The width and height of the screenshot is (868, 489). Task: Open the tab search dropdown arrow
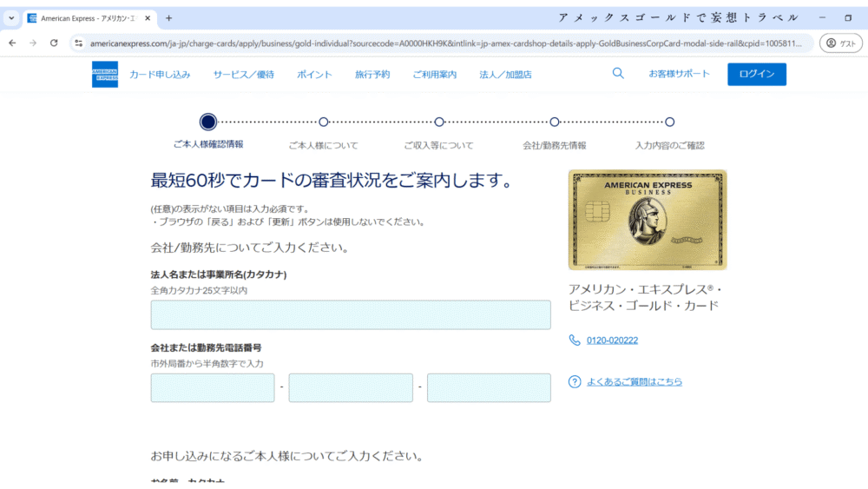pyautogui.click(x=11, y=18)
